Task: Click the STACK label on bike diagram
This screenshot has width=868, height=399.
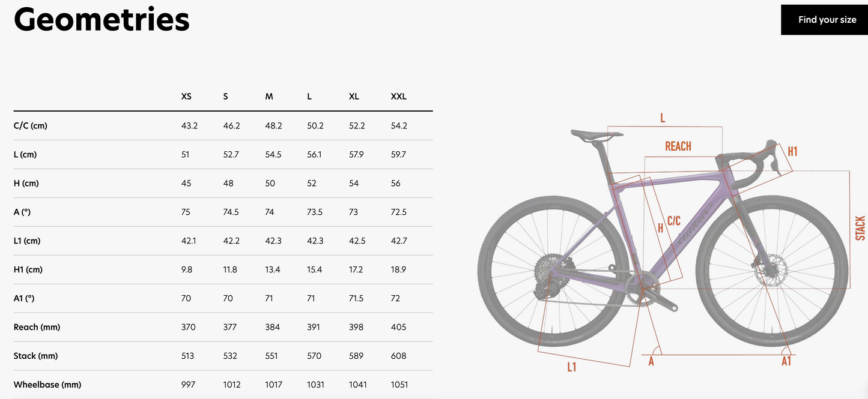Action: [x=861, y=228]
